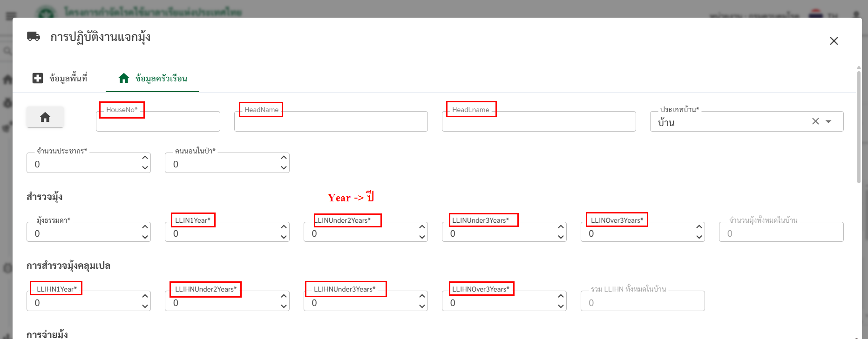
Task: Increase LLIHNOver3Years value with up arrow
Action: point(561,296)
